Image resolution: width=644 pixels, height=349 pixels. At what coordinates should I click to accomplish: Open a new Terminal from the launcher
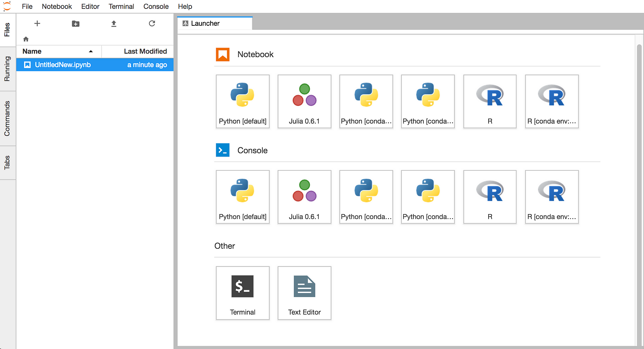coord(243,293)
